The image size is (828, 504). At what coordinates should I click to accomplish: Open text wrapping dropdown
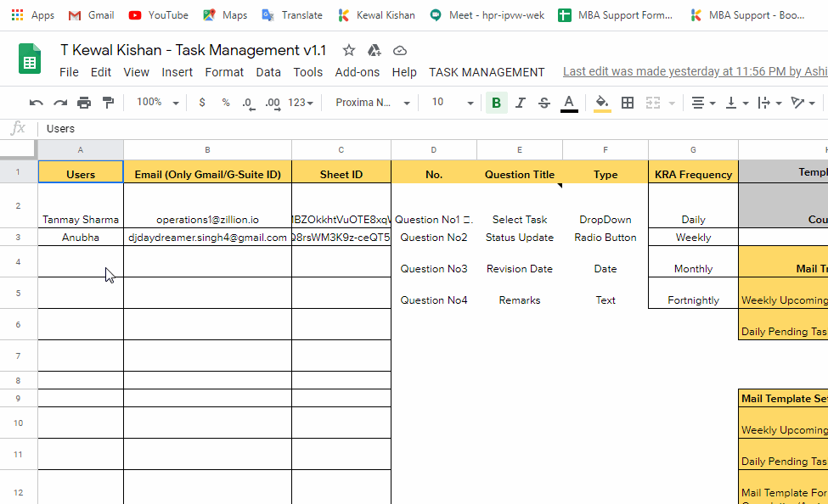(770, 103)
